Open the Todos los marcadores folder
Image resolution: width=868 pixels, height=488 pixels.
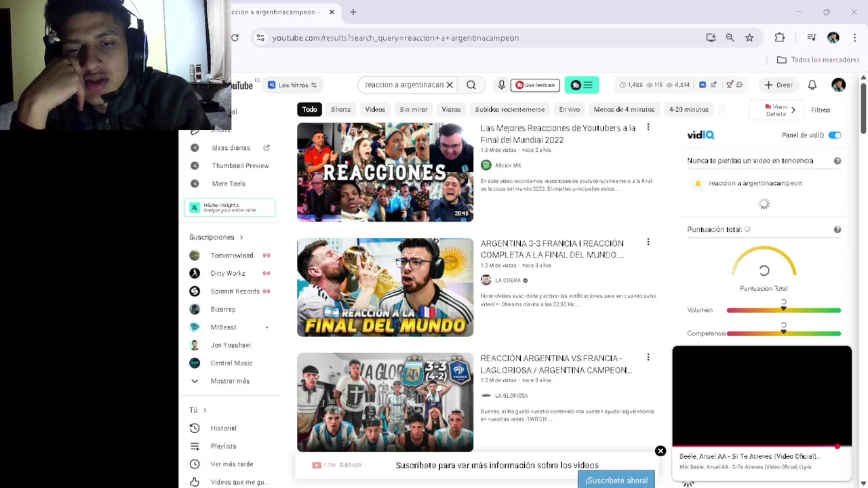pyautogui.click(x=818, y=60)
